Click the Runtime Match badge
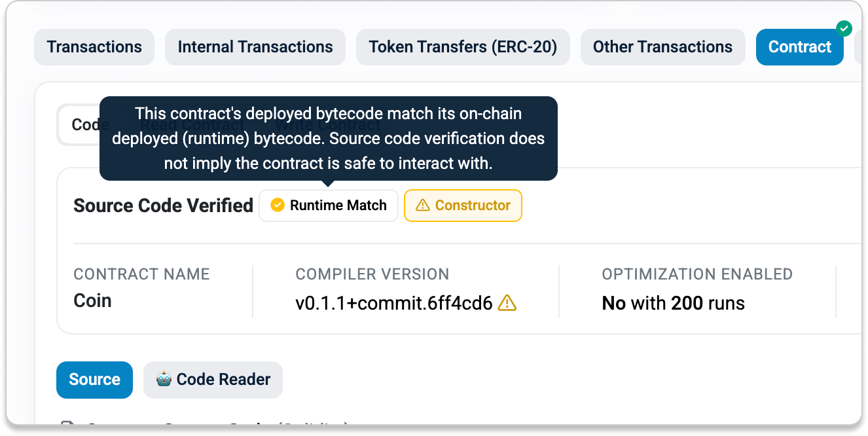 pyautogui.click(x=329, y=206)
